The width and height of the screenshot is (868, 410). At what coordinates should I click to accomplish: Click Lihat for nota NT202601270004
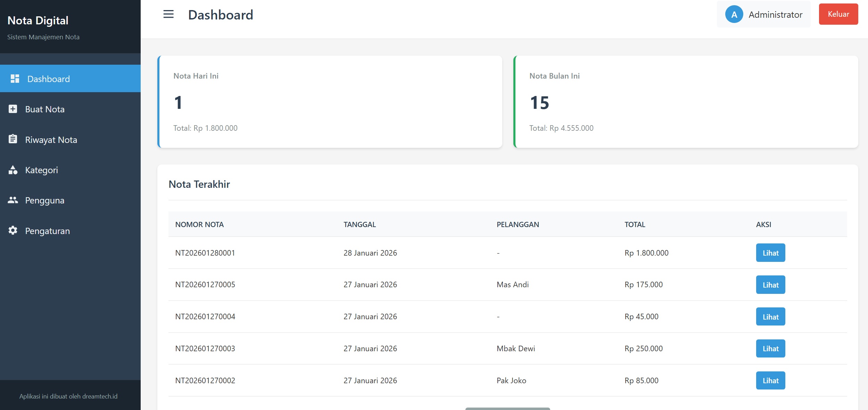(770, 317)
